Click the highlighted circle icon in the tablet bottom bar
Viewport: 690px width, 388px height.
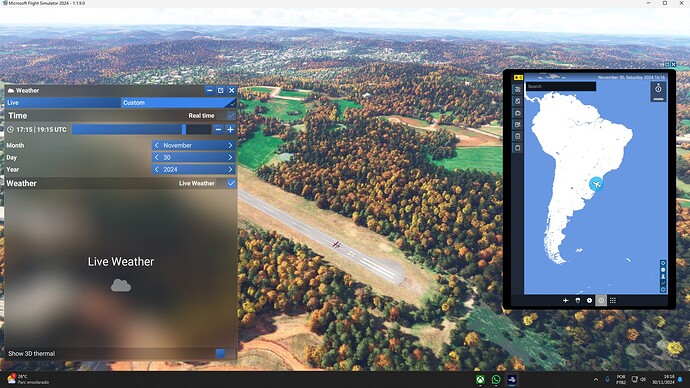[601, 300]
